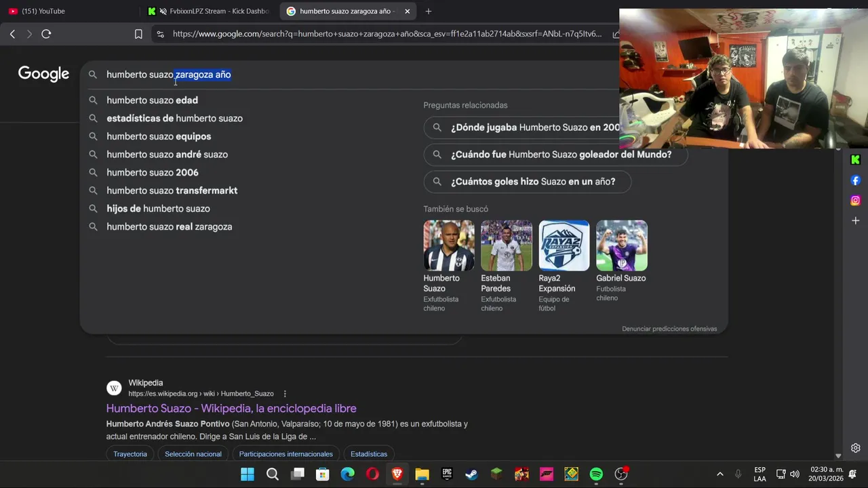
Task: Click Denunciar predicciones ofensivas link
Action: point(669,329)
